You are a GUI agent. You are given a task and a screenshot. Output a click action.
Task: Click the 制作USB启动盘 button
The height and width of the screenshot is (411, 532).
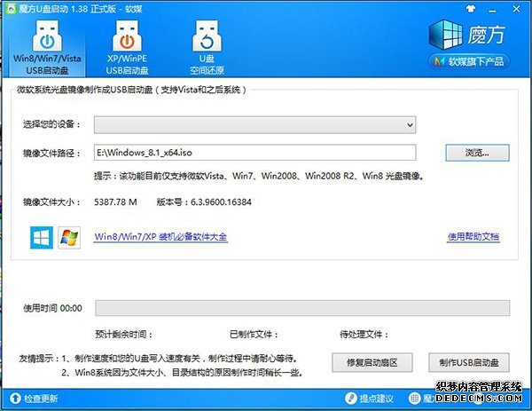tap(469, 362)
